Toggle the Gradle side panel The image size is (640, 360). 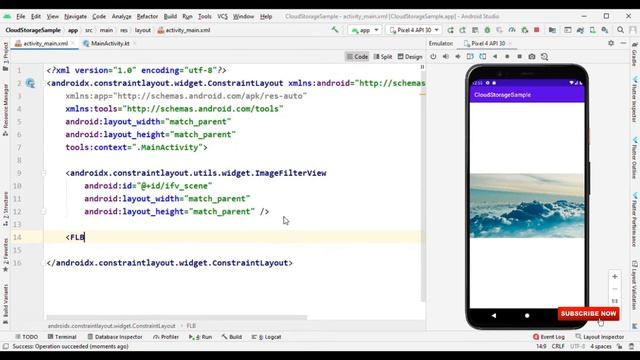(635, 55)
